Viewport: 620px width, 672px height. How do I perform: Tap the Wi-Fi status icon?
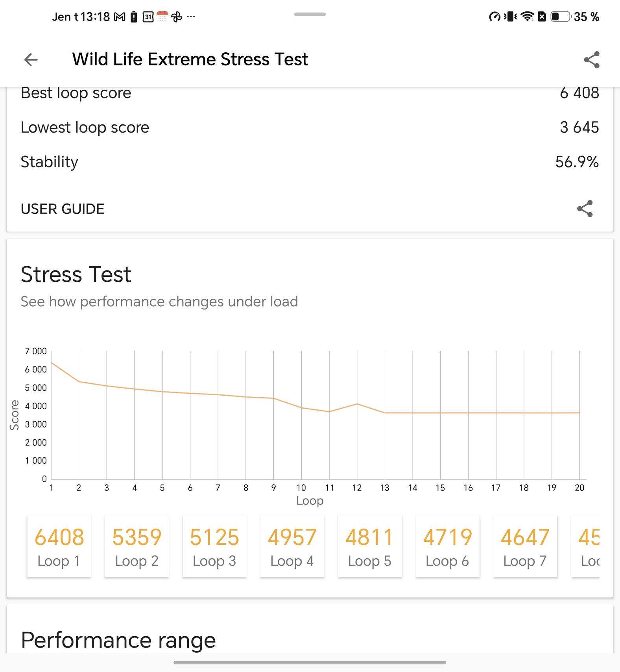[527, 17]
